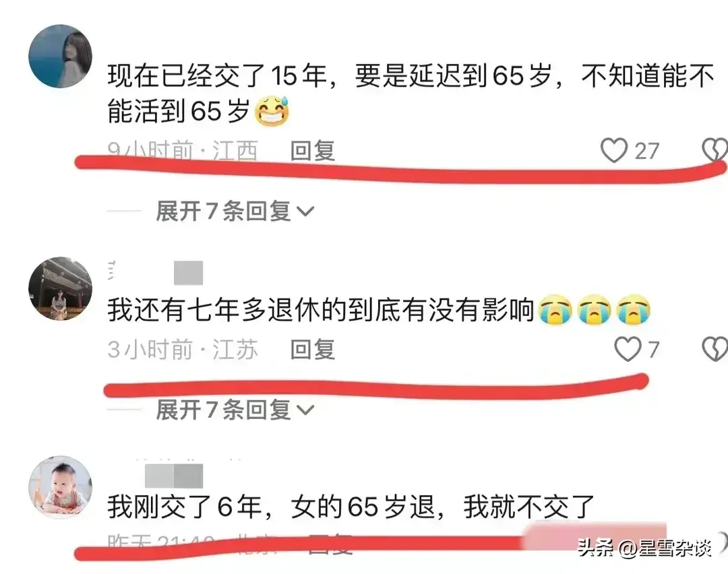Open the ocean-photo commenter's avatar
This screenshot has height=574, width=728.
pyautogui.click(x=61, y=56)
